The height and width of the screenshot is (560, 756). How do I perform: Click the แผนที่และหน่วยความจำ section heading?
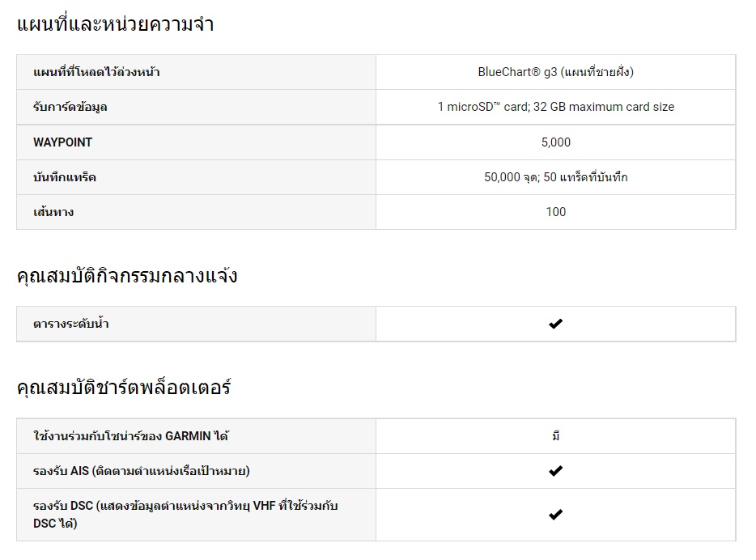115,24
